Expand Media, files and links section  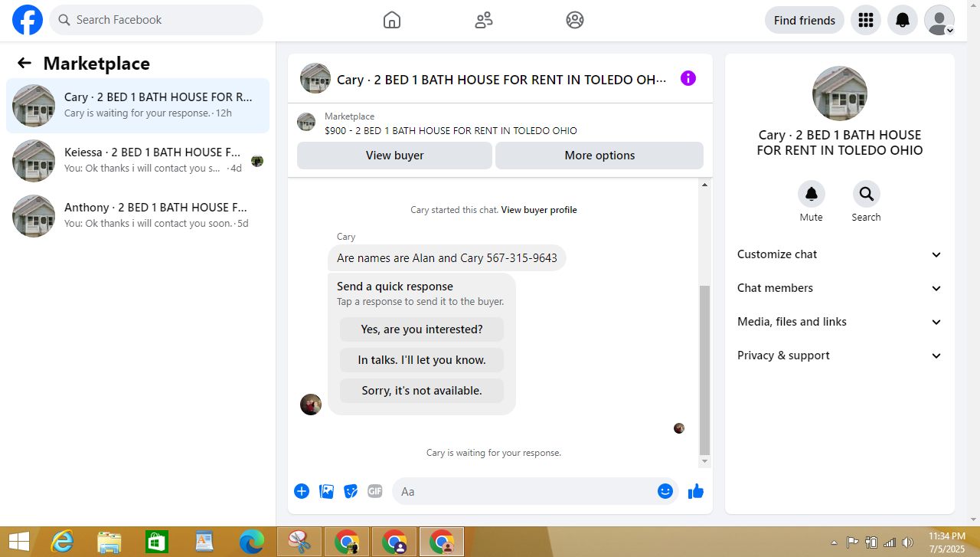(x=840, y=322)
